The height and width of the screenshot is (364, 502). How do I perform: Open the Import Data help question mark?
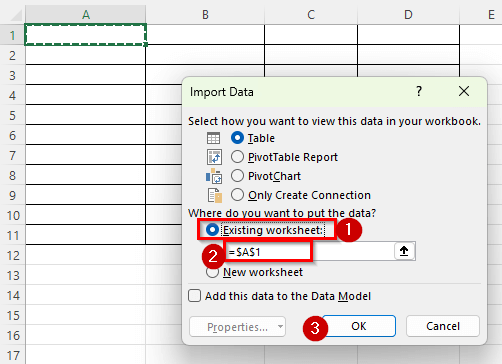pyautogui.click(x=419, y=91)
